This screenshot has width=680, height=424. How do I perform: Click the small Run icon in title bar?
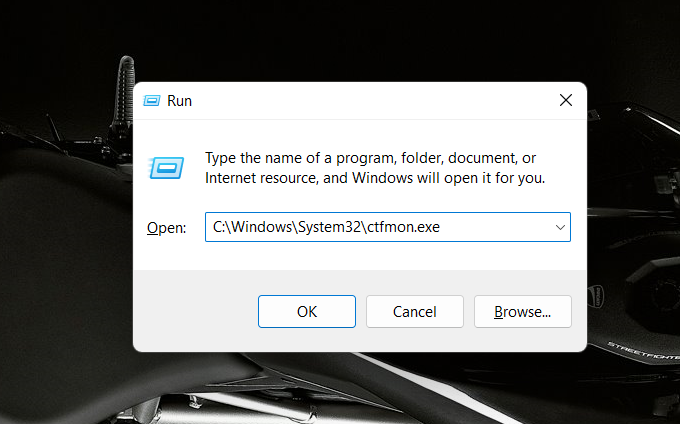[x=152, y=101]
